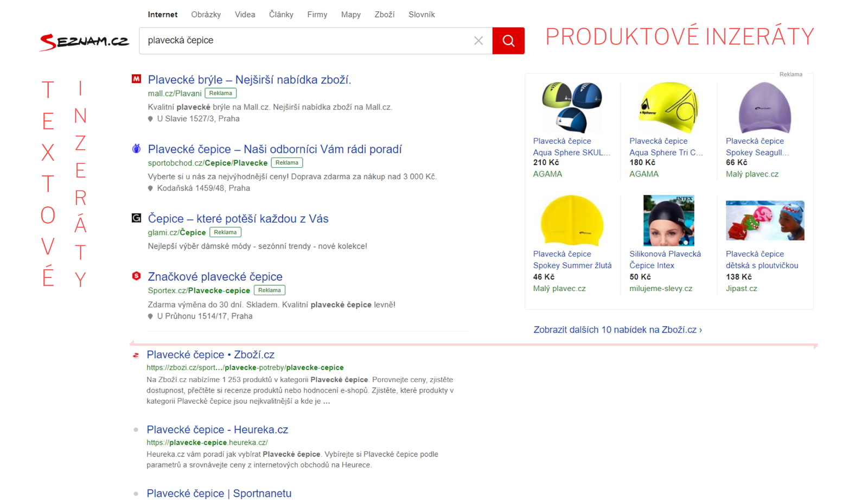Image resolution: width=868 pixels, height=500 pixels.
Task: Click the location pin for U Slavie 1527/3
Action: pos(150,119)
